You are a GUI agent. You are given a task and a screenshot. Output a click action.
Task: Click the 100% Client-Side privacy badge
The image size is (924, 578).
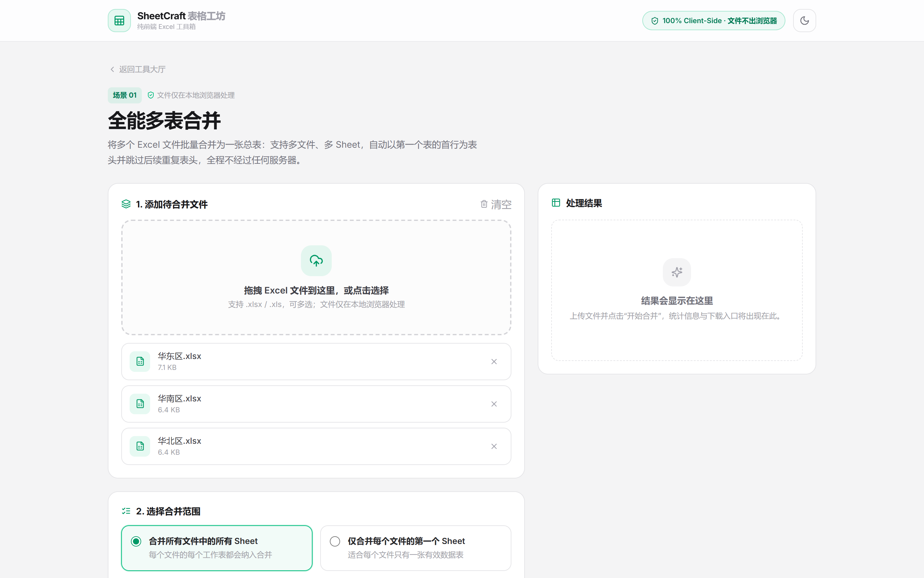click(713, 21)
